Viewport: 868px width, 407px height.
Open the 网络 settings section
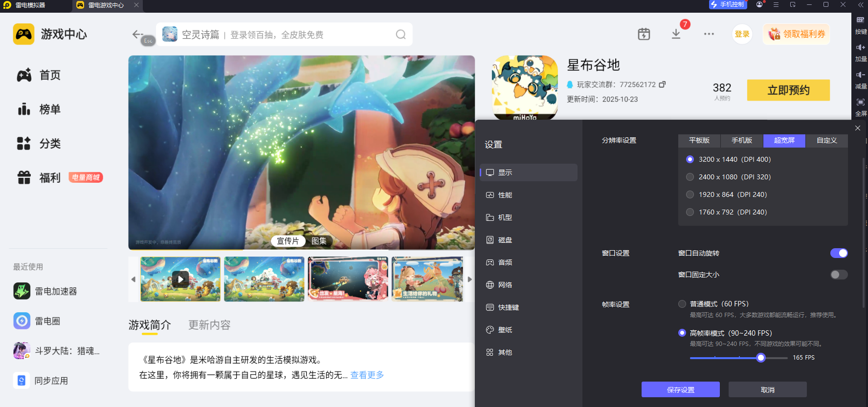coord(529,285)
